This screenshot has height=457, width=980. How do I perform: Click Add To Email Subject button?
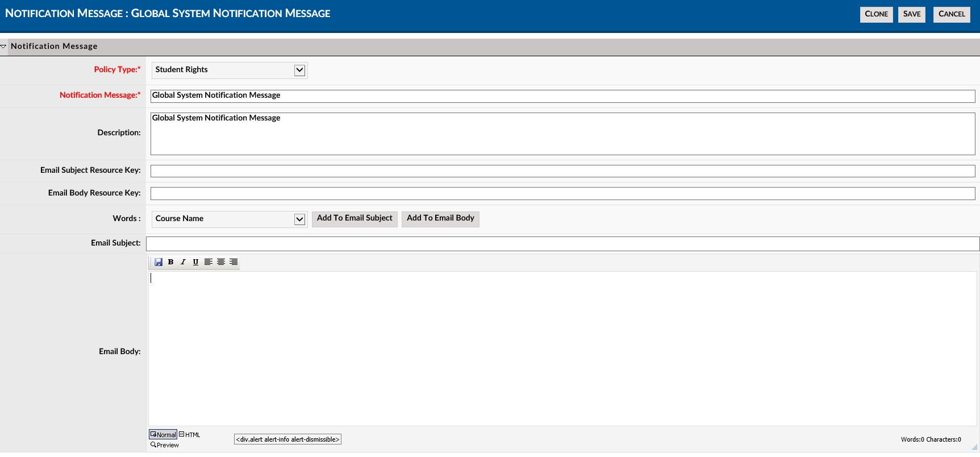(355, 219)
